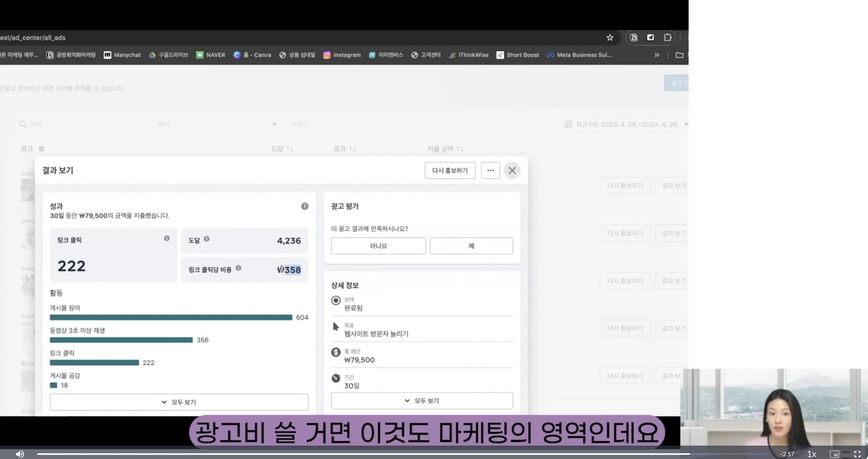Open the 미리캔버스 bookmark
The height and width of the screenshot is (459, 868).
(x=386, y=55)
